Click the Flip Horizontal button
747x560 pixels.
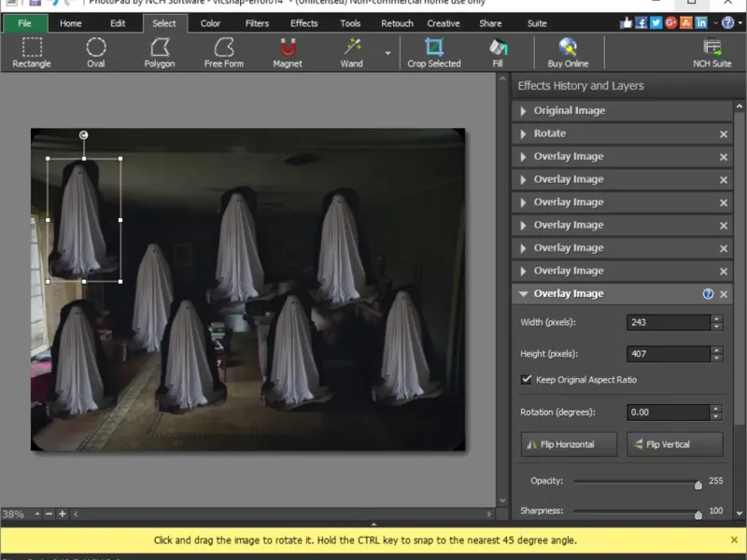coord(569,444)
